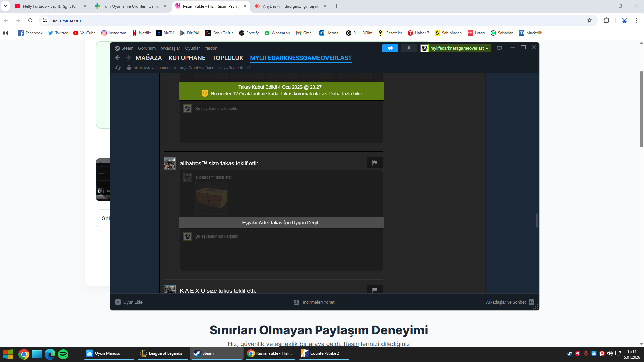Open the Chrome profile icon
This screenshot has height=362, width=644.
click(x=625, y=20)
